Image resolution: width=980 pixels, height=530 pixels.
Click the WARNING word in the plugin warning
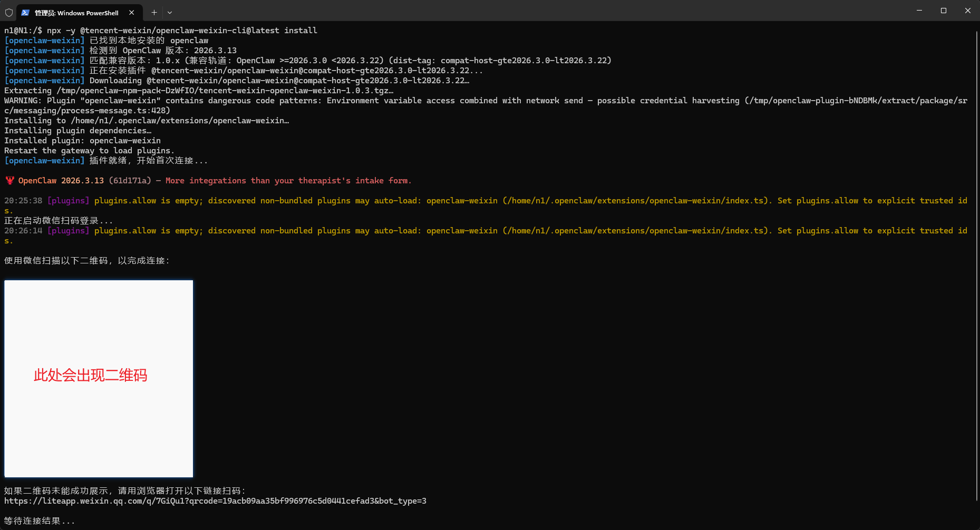[22, 101]
